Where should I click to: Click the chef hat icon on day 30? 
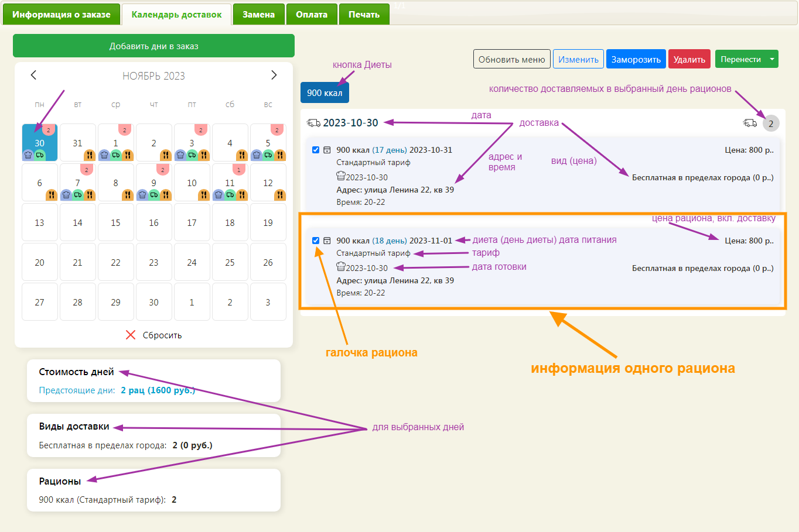click(28, 155)
